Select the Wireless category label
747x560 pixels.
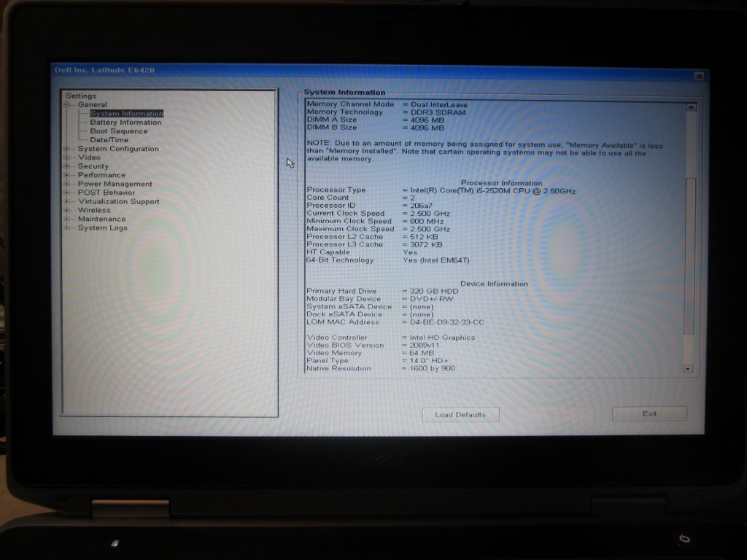[x=94, y=210]
